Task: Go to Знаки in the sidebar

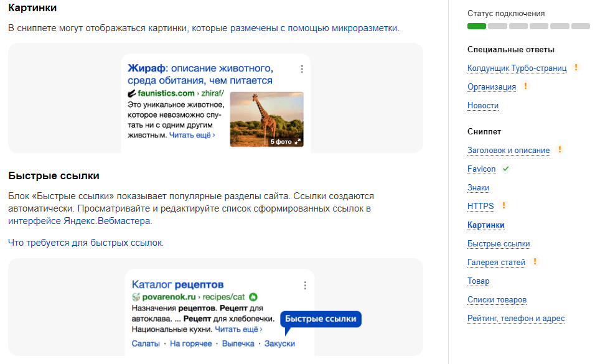Action: pyautogui.click(x=478, y=187)
